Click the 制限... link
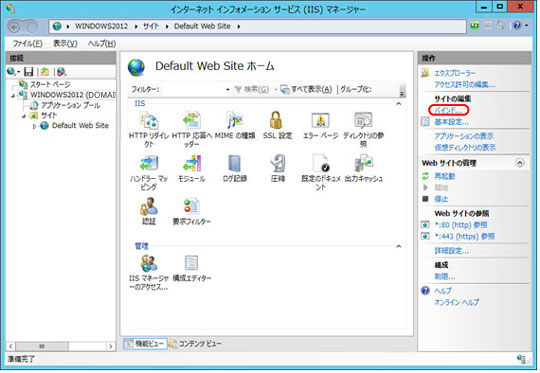Screen dimensions: 540x373 click(445, 276)
